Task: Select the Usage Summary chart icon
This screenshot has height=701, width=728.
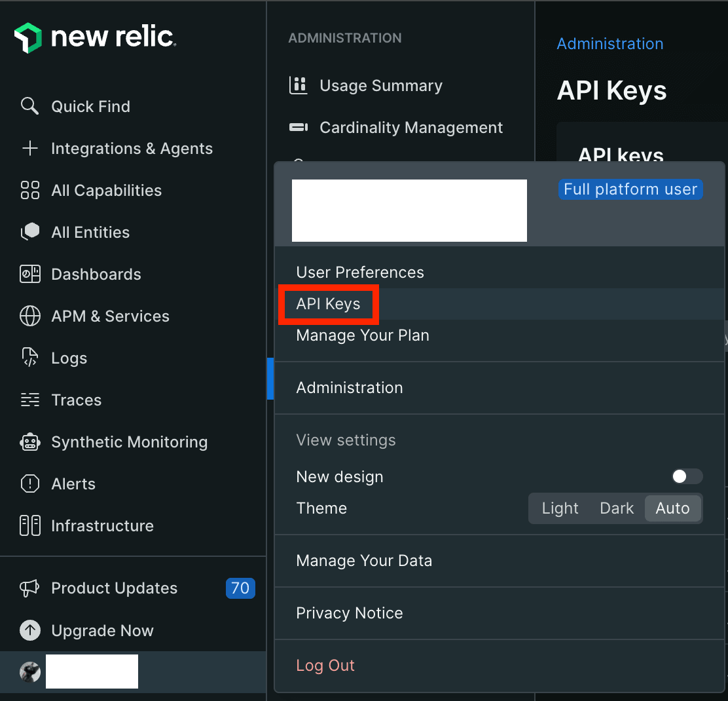Action: (299, 85)
